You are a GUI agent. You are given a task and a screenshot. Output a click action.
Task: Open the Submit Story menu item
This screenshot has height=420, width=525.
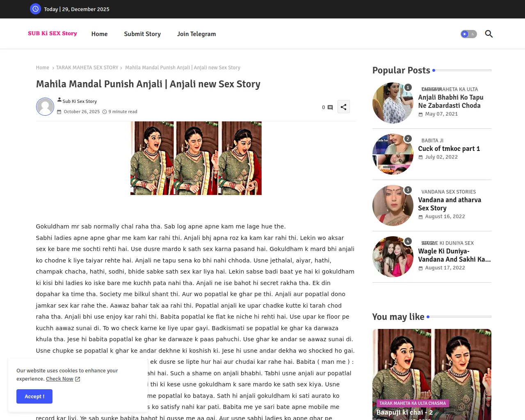click(x=142, y=34)
